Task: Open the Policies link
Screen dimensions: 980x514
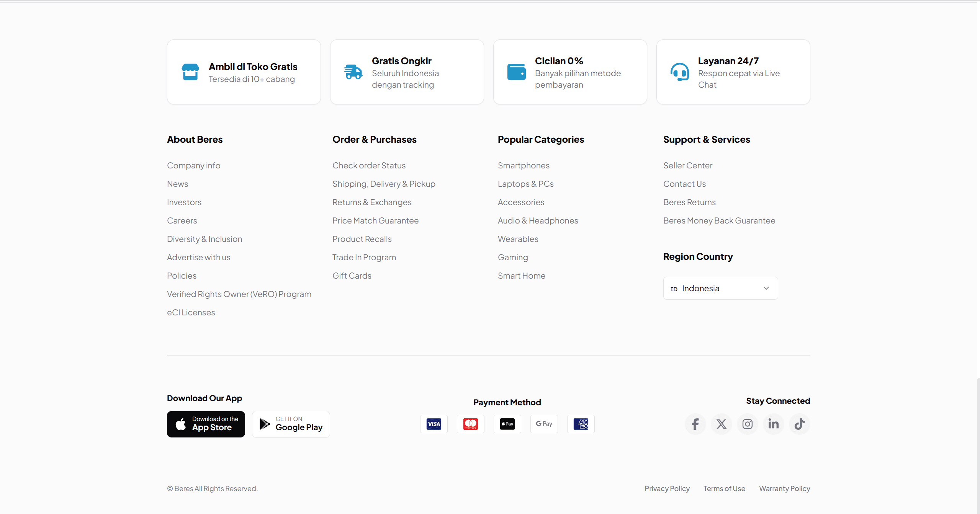Action: [182, 276]
